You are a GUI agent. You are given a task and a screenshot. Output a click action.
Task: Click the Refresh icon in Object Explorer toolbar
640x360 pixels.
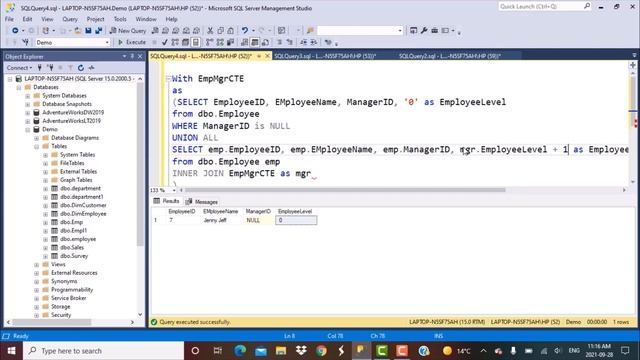[x=81, y=68]
